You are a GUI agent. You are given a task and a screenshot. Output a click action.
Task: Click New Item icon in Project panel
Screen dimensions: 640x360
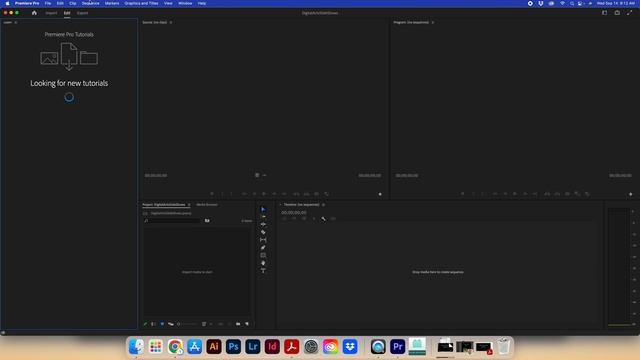tap(247, 324)
